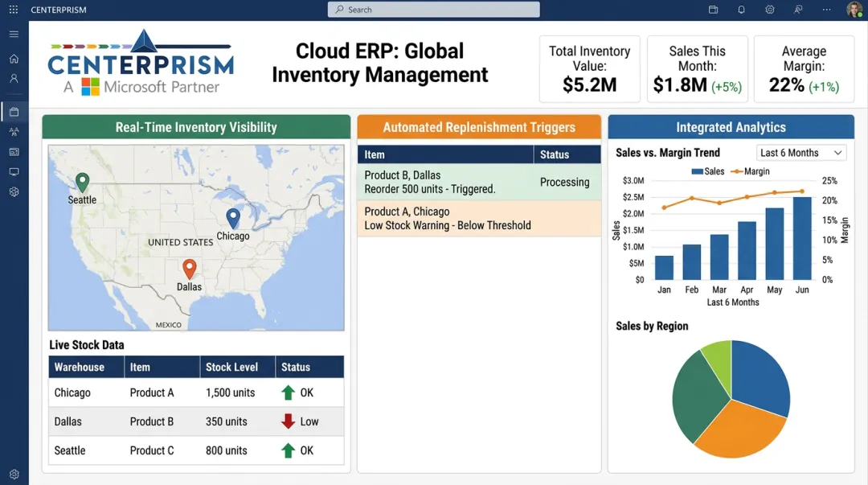
Task: Open the Average Margin card
Action: (804, 69)
